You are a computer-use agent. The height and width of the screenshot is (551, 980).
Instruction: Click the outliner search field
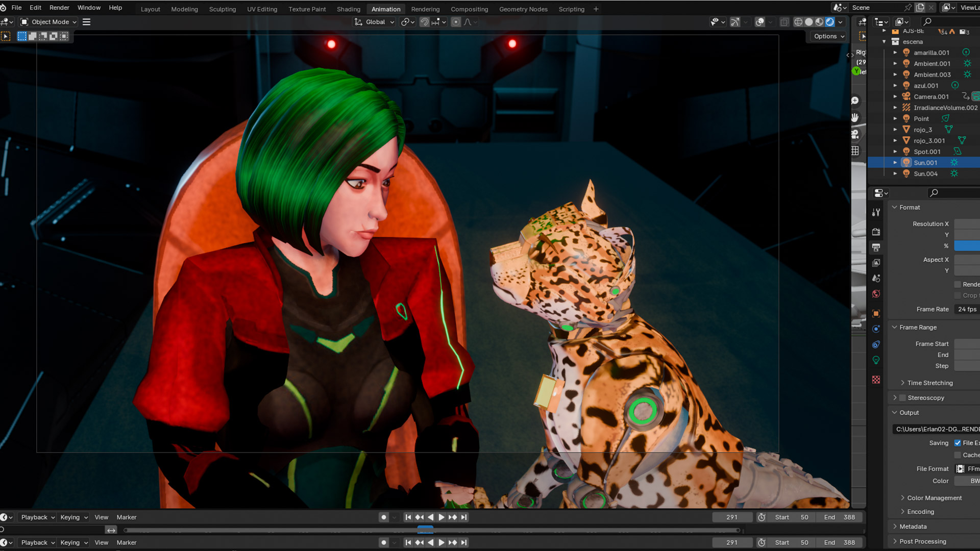(950, 22)
